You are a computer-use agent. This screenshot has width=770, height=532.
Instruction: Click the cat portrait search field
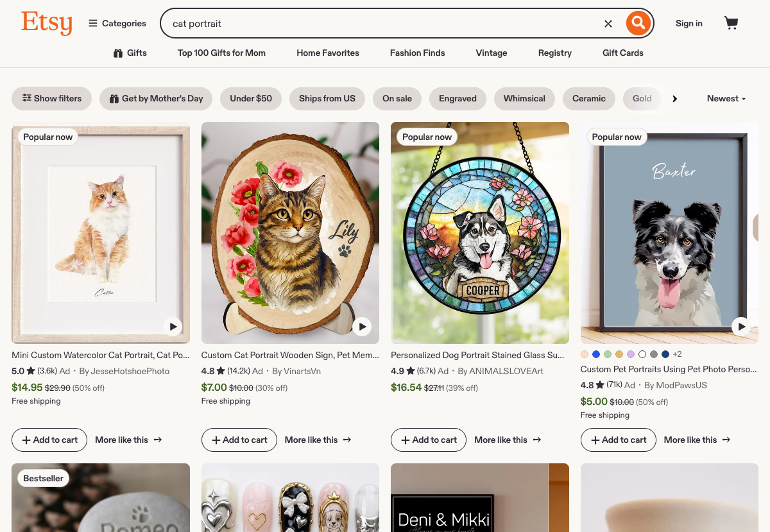(385, 24)
